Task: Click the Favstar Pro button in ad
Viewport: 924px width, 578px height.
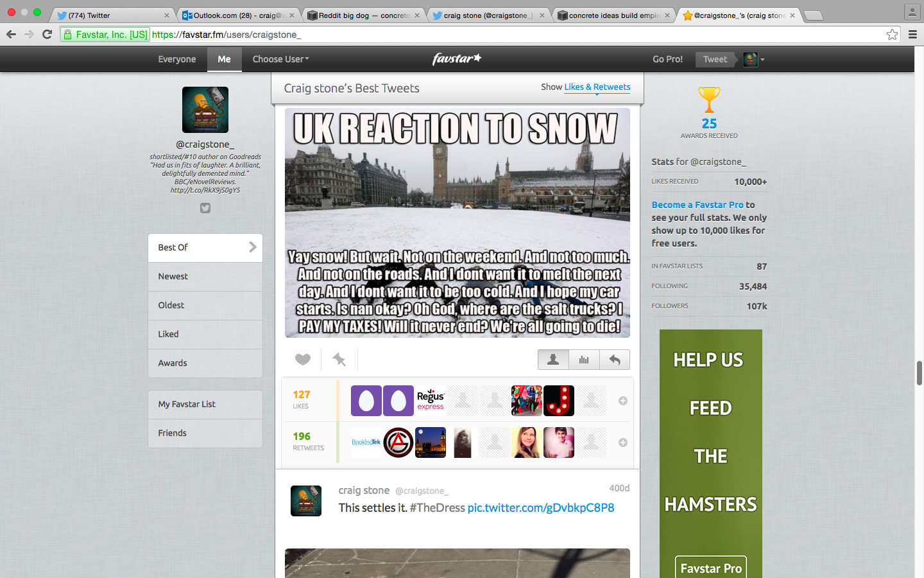Action: pyautogui.click(x=711, y=568)
